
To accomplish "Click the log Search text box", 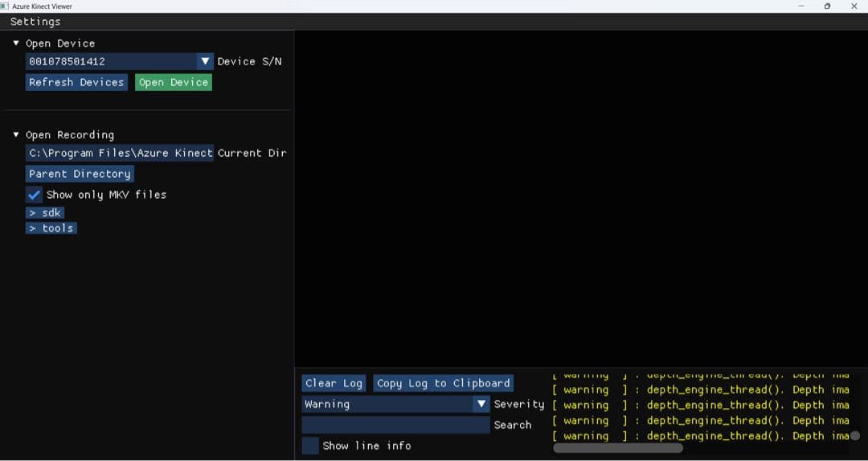I will 395,425.
